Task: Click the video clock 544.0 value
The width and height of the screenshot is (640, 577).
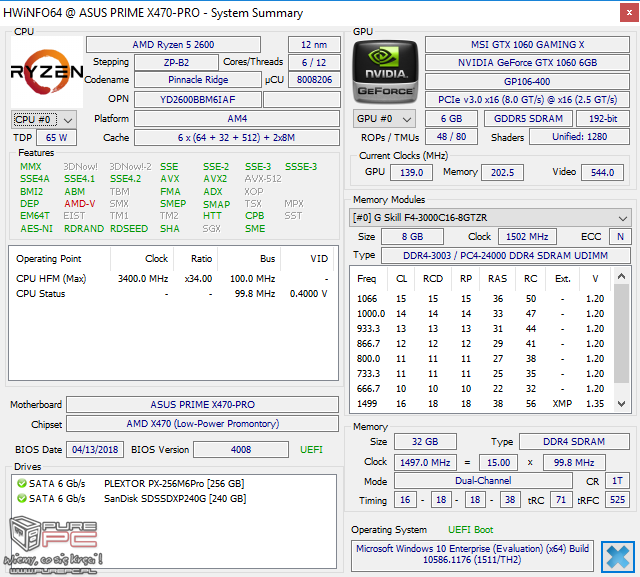Action: tap(602, 173)
